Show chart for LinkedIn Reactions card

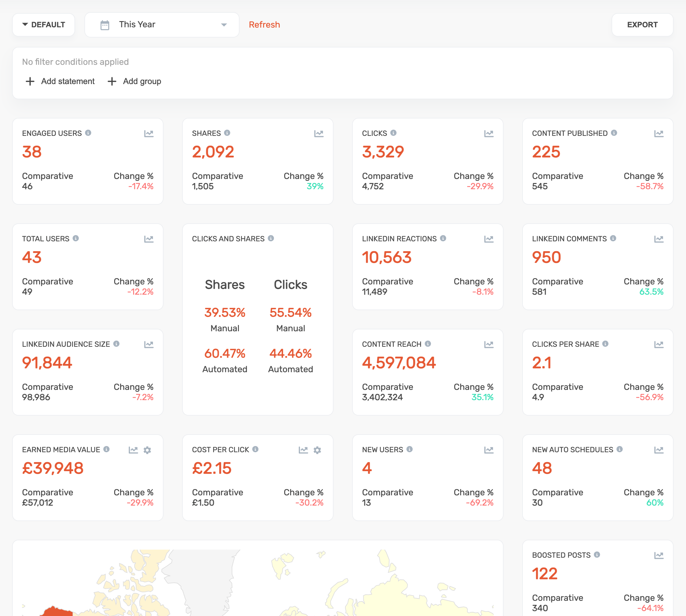(x=489, y=239)
